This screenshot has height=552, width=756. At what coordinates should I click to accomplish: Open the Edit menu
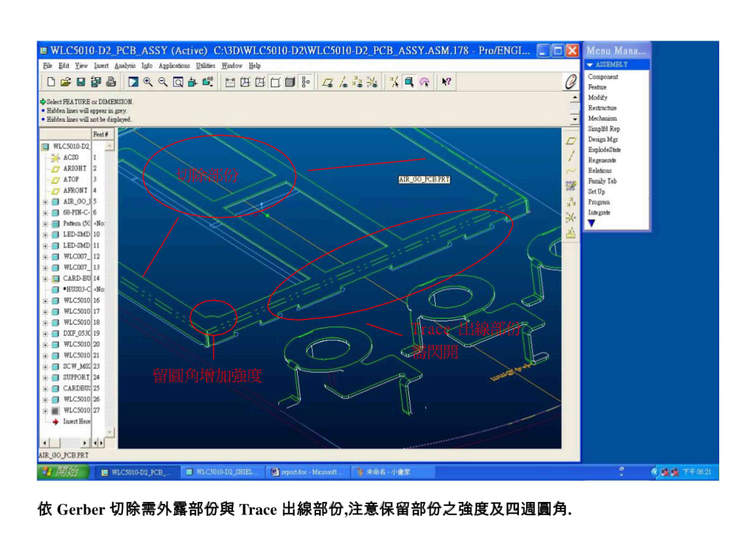64,66
